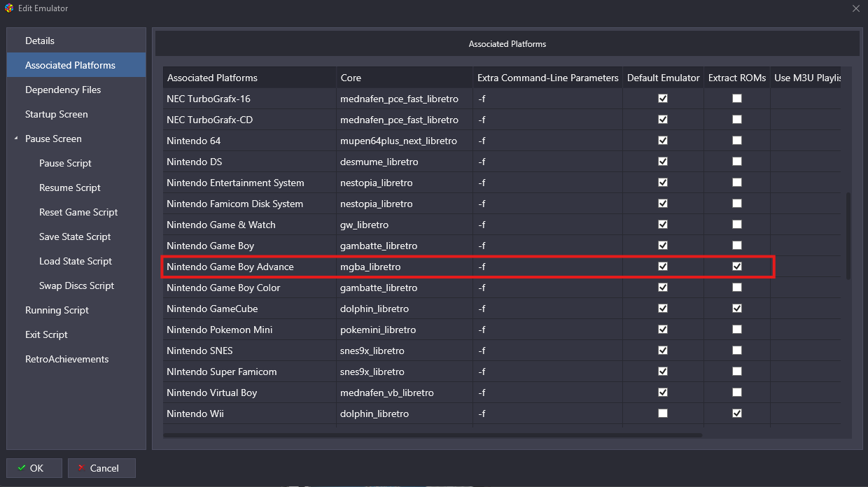The height and width of the screenshot is (487, 868).
Task: Click the green checkmark icon on OK
Action: 22,468
